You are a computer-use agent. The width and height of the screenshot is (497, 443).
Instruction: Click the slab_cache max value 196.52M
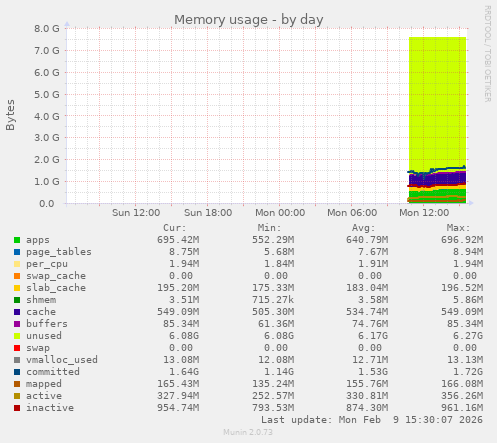pyautogui.click(x=462, y=288)
